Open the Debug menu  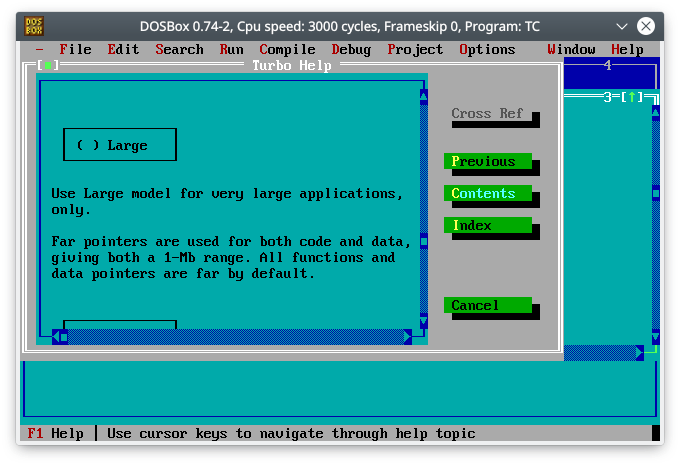[351, 49]
